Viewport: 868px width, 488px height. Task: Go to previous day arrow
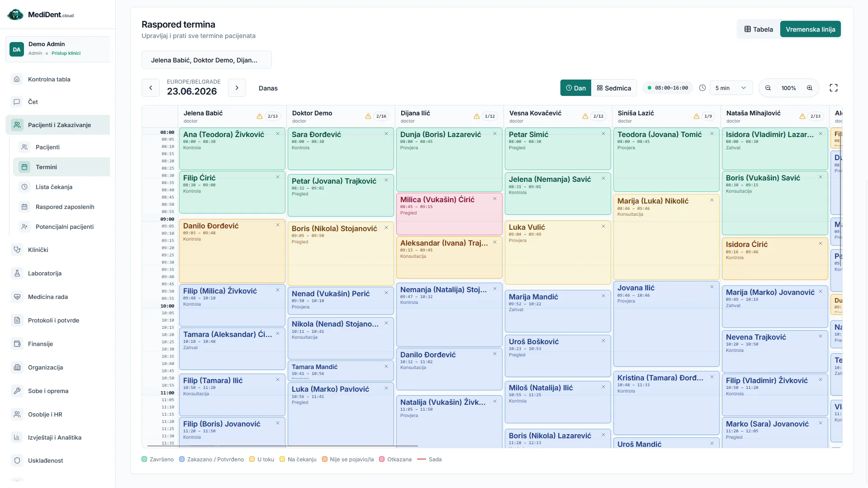pyautogui.click(x=151, y=88)
